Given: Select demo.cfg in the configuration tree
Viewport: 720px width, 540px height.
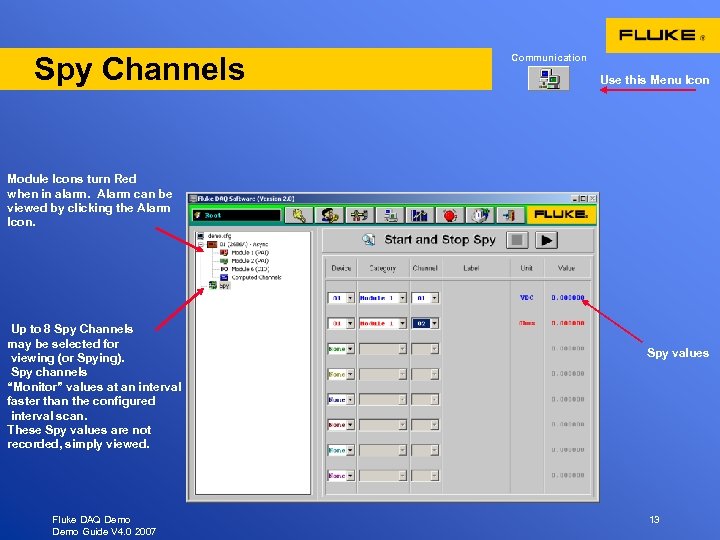Looking at the screenshot, I should click(219, 236).
